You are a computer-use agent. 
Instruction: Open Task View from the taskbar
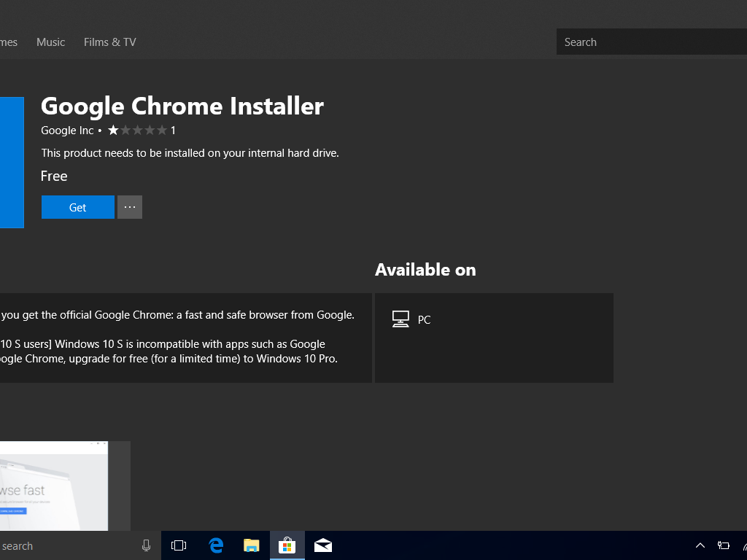click(x=179, y=545)
